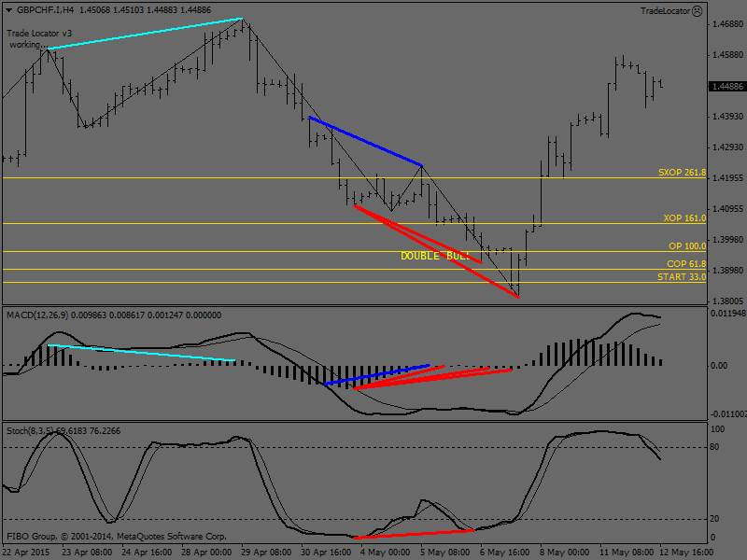Select the OP 100.0 level label

pos(687,246)
